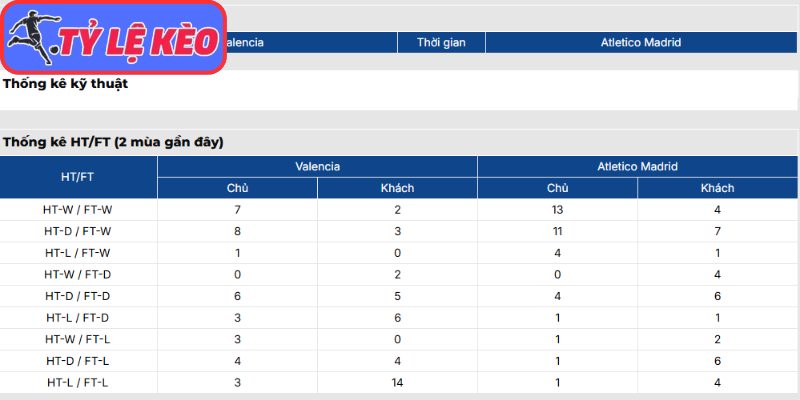Select Valencia Khách value 14 in HT-L / FT-L row
Image resolution: width=800 pixels, height=400 pixels.
coord(397,383)
